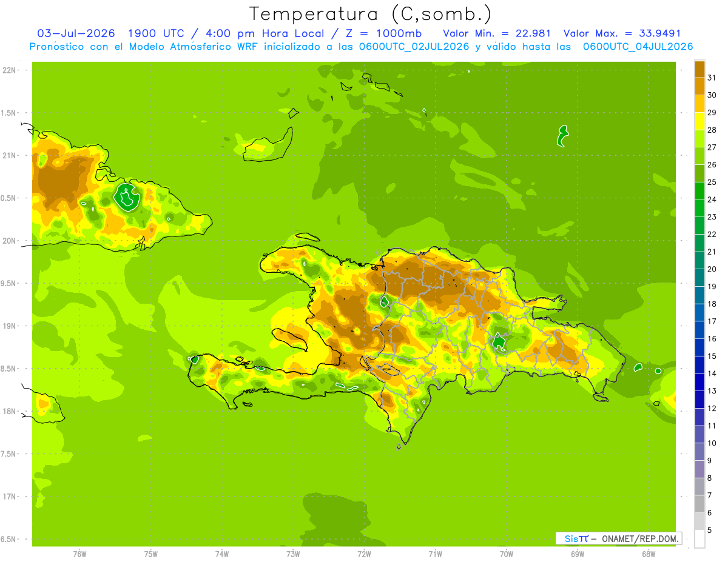Viewport: 728px width, 562px height.
Task: Click the "17N" latitude axis label
Action: point(9,497)
